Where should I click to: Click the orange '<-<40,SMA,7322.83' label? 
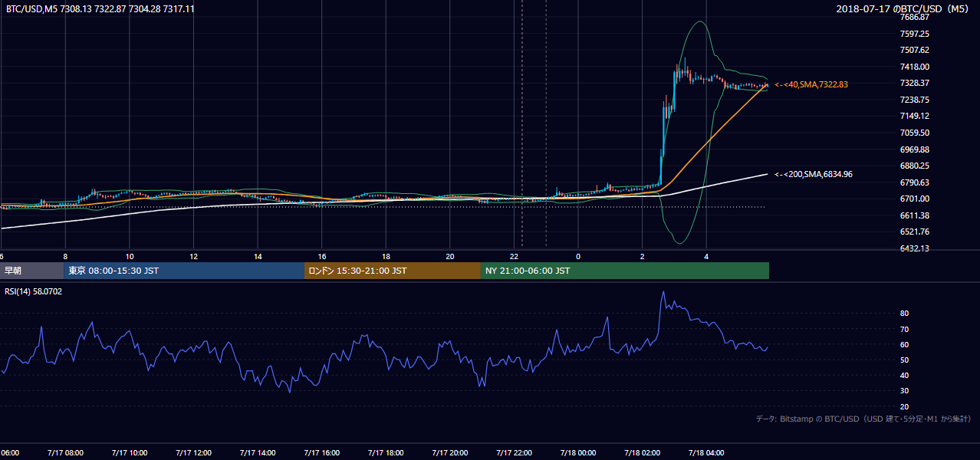tap(811, 84)
